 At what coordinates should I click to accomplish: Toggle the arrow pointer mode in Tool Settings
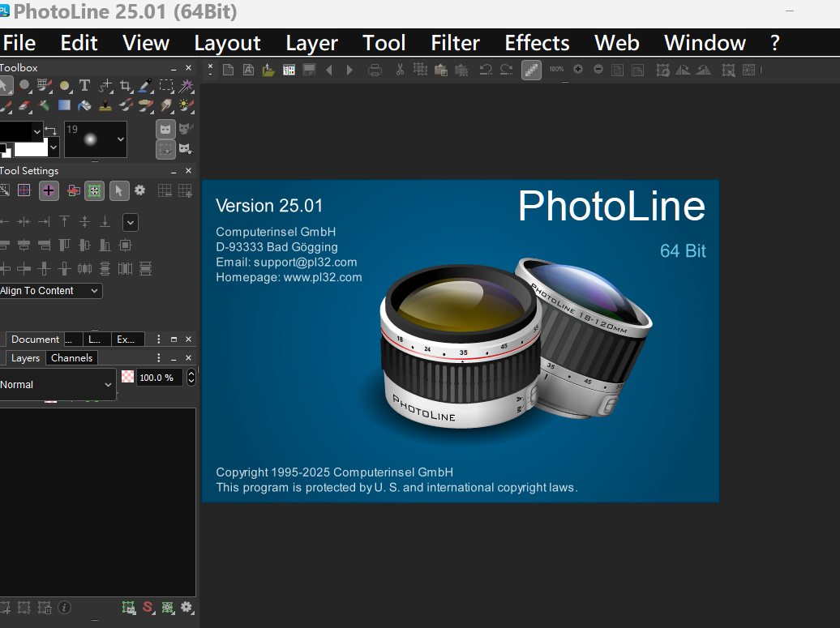pyautogui.click(x=119, y=190)
